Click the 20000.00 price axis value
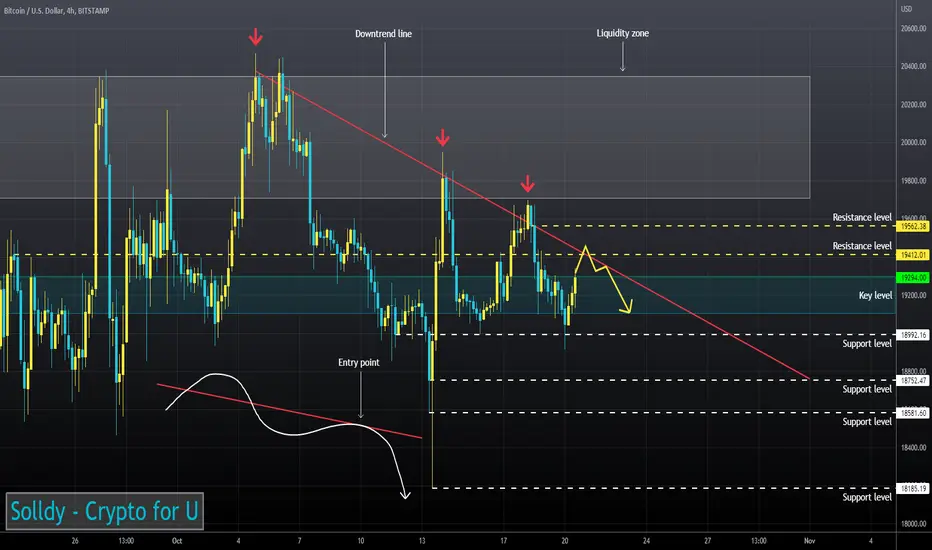 click(x=913, y=143)
